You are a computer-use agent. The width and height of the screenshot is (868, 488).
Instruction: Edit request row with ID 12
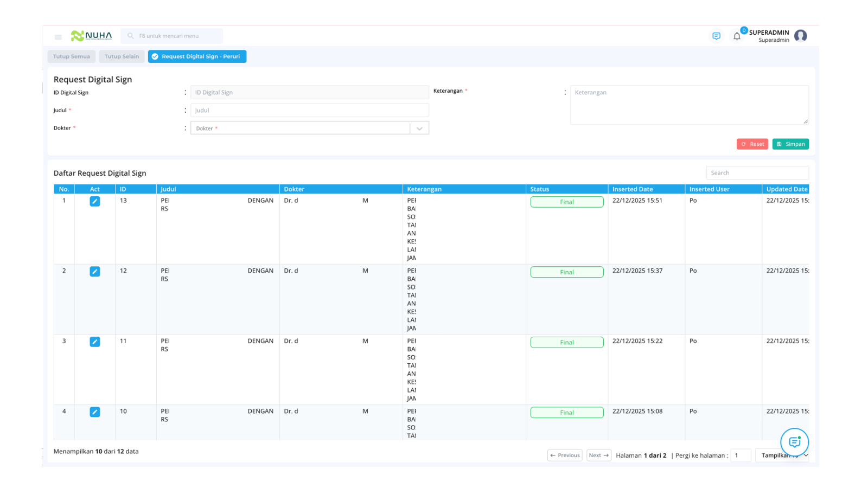click(95, 272)
